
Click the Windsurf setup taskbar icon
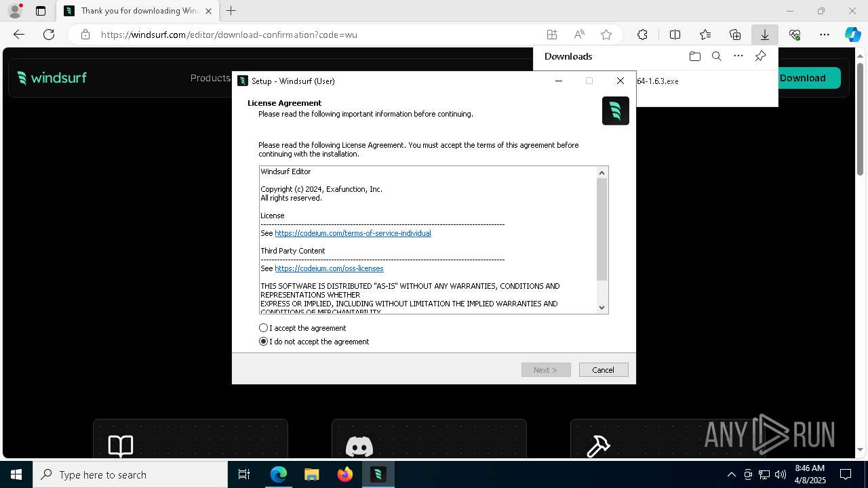[378, 474]
